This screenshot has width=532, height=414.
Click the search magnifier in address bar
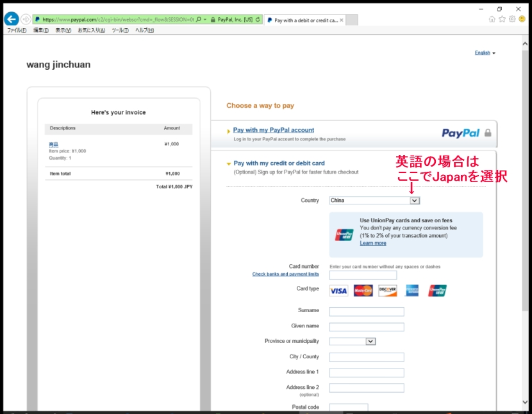tap(199, 19)
